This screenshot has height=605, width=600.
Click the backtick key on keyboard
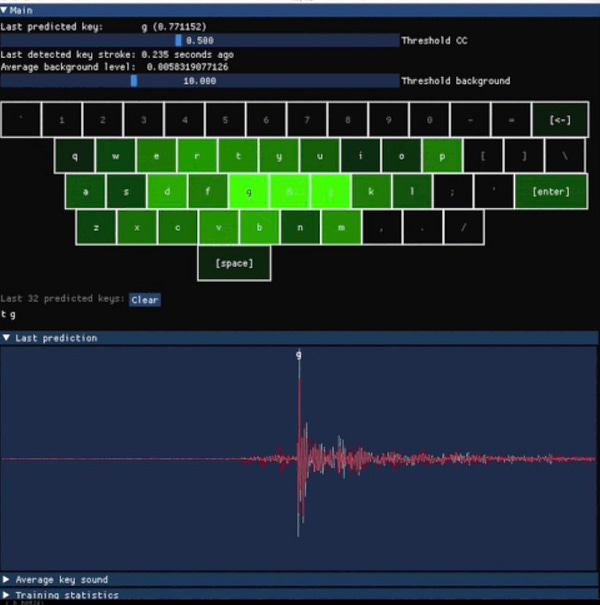(x=21, y=119)
